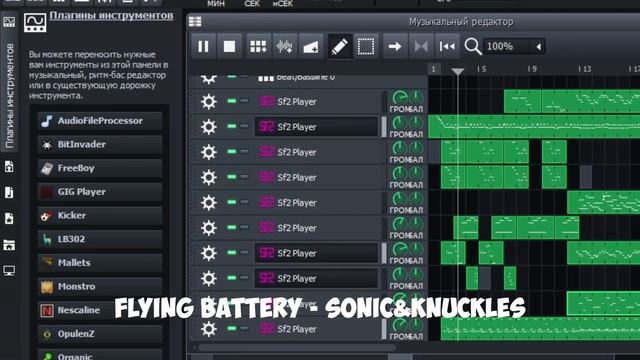
Task: Select the LB302 plugin
Action: coord(100,239)
